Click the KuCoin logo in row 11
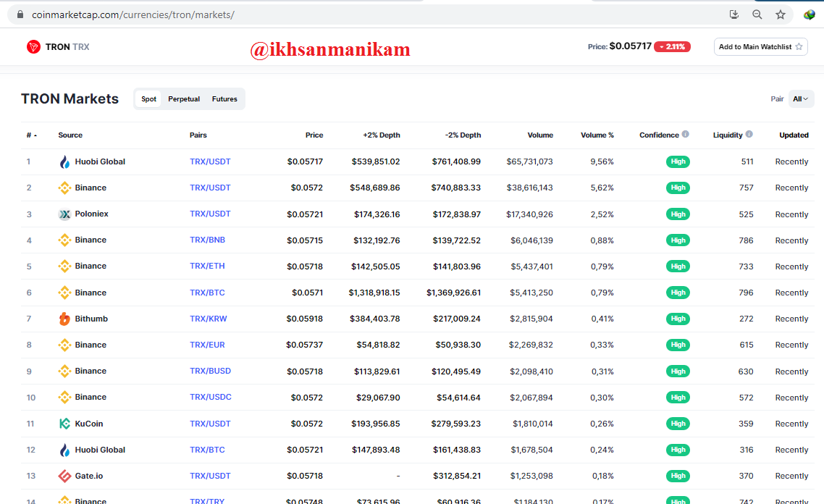The width and height of the screenshot is (824, 504). point(64,424)
